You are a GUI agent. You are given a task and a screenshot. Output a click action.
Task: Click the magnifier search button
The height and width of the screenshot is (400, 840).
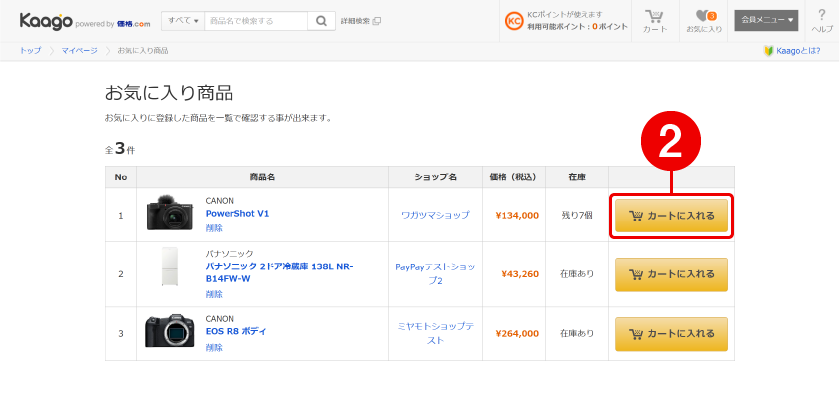pos(321,21)
